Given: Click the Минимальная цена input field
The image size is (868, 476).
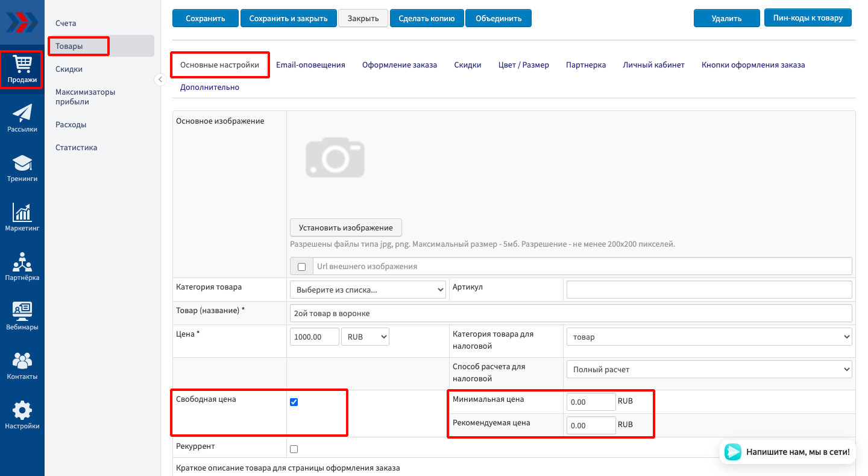Looking at the screenshot, I should click(591, 402).
